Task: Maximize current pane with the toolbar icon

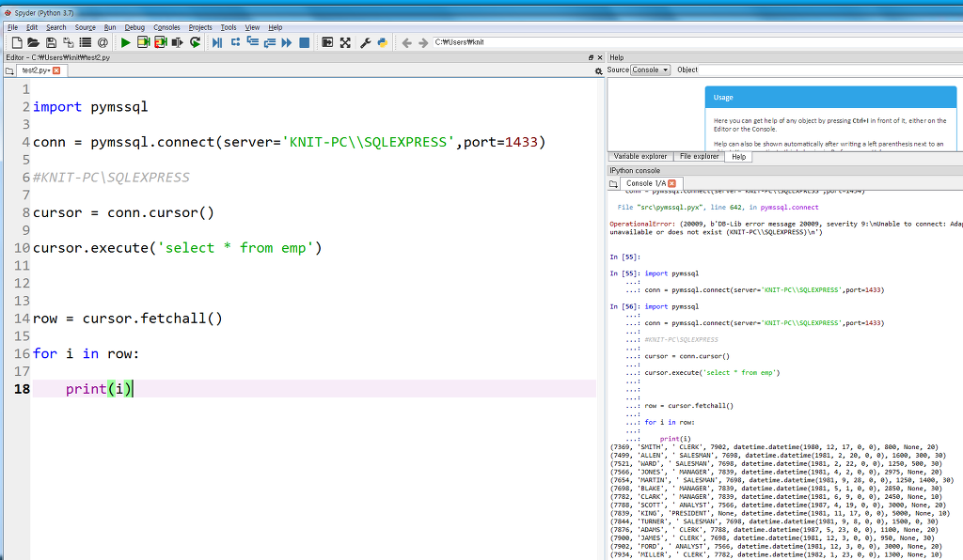Action: coord(345,42)
